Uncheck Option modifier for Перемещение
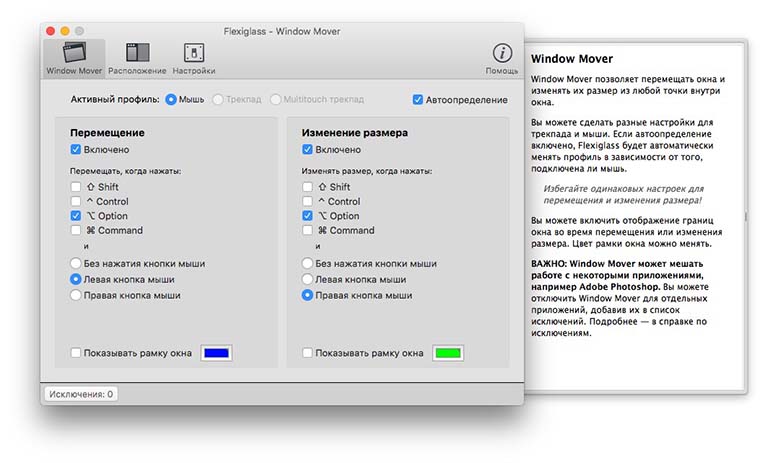This screenshot has width=760, height=463. [76, 216]
